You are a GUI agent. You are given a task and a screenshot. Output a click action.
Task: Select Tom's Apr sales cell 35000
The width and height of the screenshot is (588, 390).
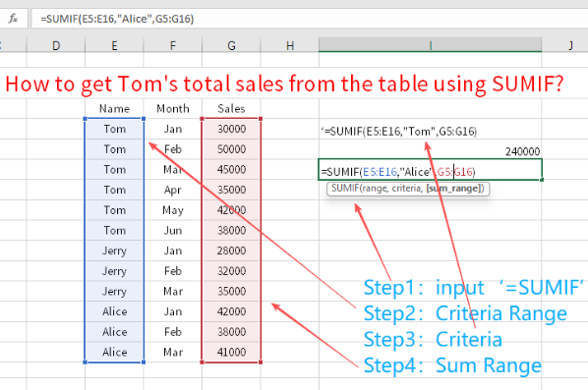231,190
